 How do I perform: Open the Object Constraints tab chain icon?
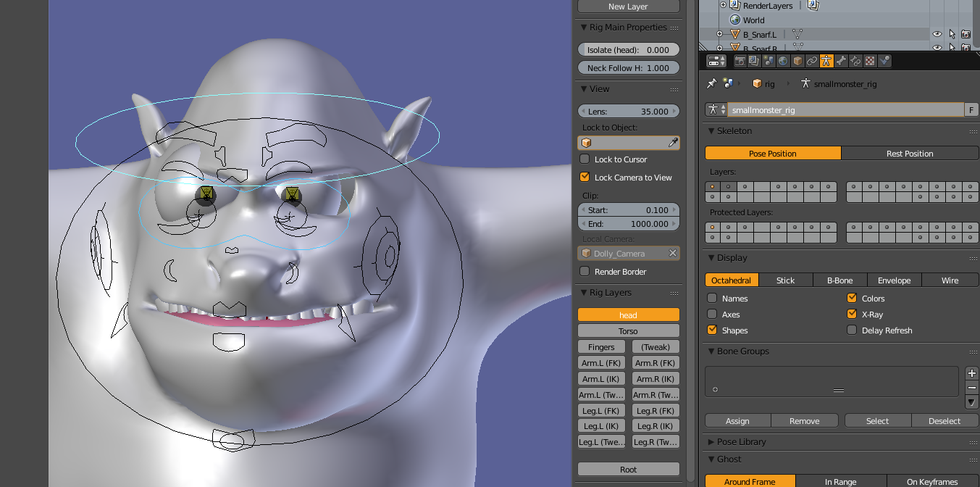click(x=812, y=62)
